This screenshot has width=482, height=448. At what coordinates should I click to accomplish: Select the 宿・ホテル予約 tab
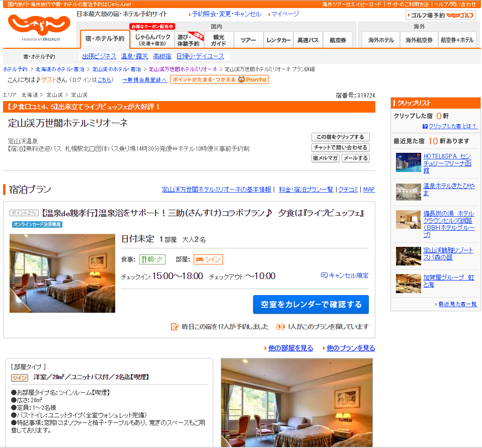point(105,39)
